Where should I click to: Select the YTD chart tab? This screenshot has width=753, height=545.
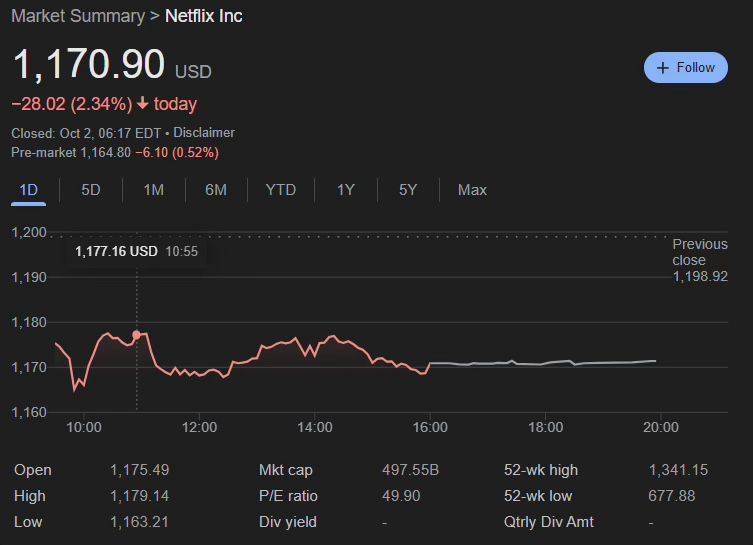pos(281,190)
